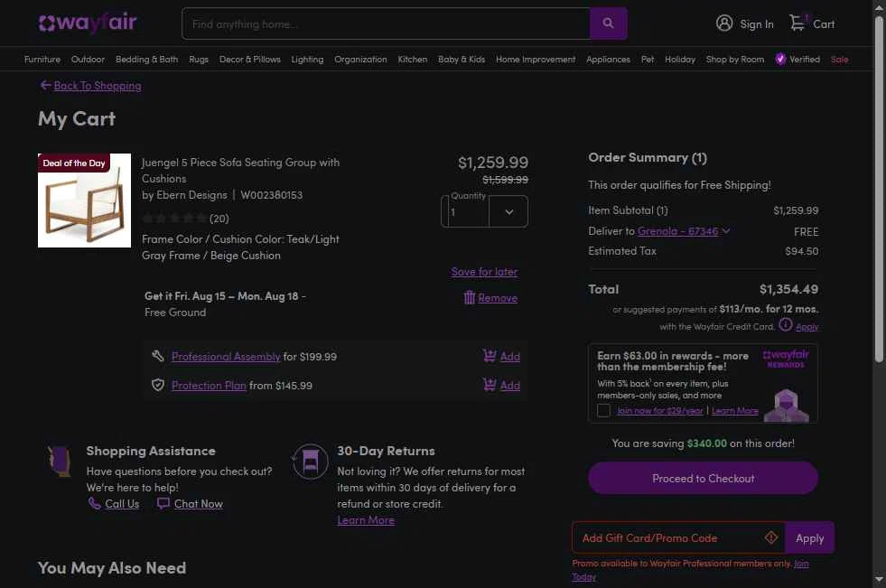886x588 pixels.
Task: Click the Back To Shopping link
Action: pos(98,85)
